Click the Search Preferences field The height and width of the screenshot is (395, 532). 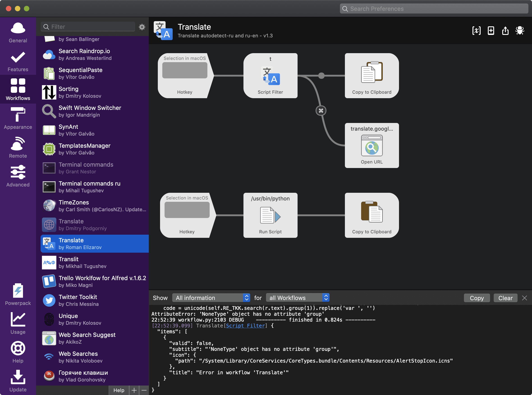(x=434, y=9)
